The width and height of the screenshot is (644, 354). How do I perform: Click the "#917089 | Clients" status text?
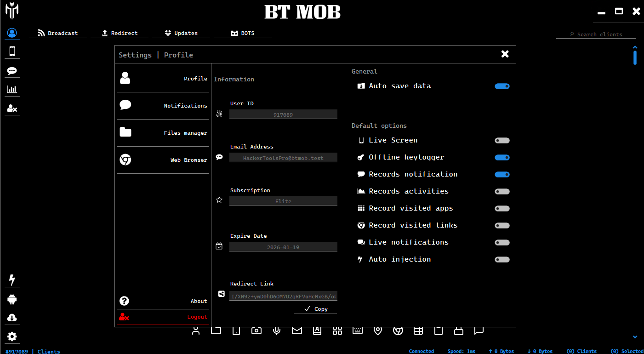33,351
